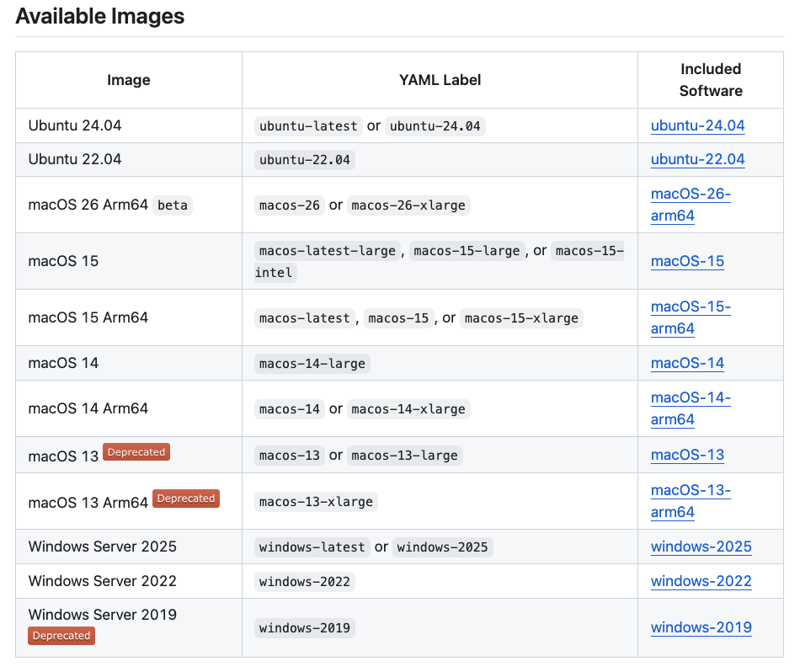Open the macOS-15 included software link

tap(687, 261)
